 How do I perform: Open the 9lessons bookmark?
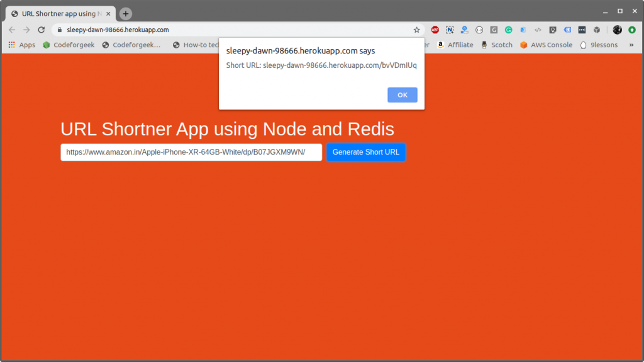click(x=599, y=45)
